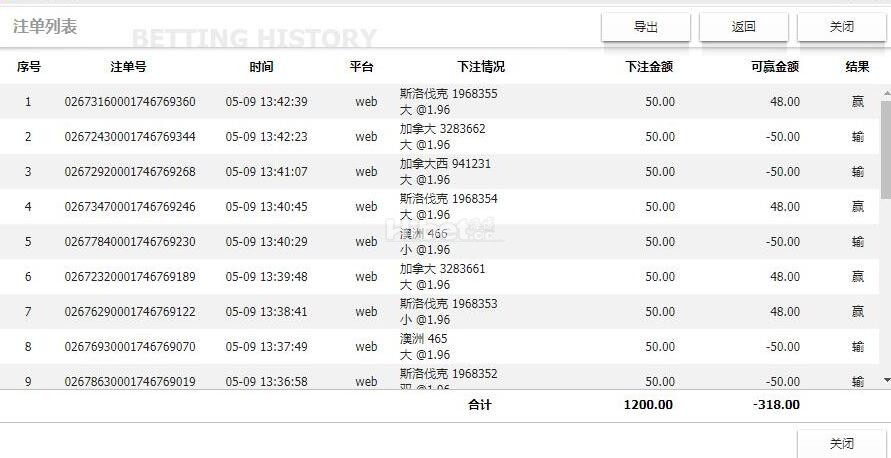Select the 注单号 column header
Viewport: 891px width, 458px height.
click(x=128, y=67)
